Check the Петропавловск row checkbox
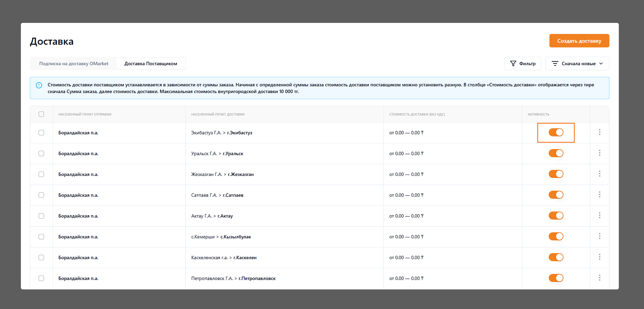644x309 pixels. 41,278
